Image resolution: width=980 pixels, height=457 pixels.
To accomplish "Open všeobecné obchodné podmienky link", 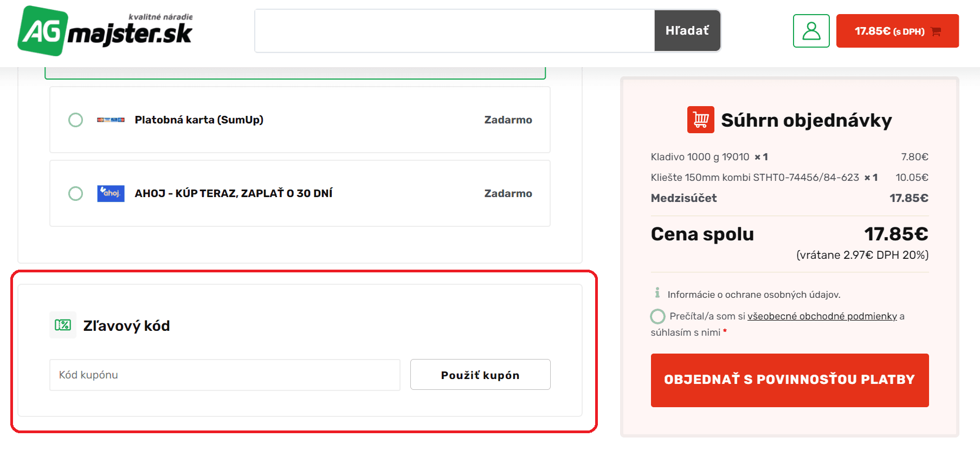I will [x=822, y=316].
